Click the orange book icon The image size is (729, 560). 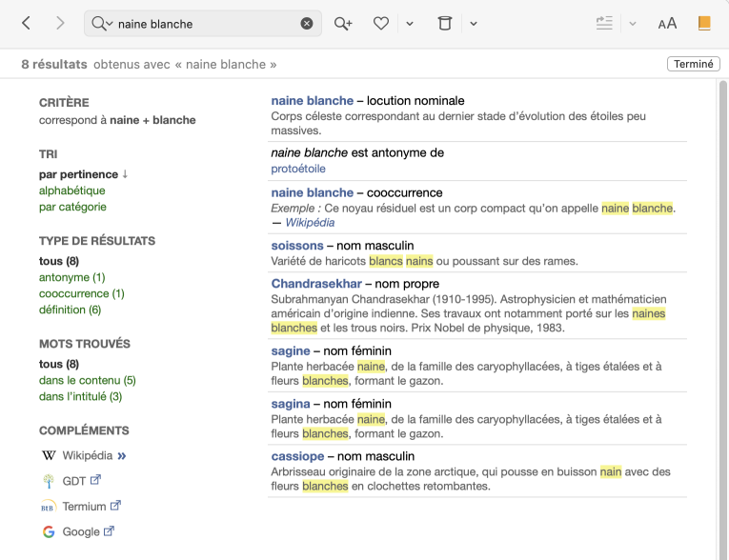704,24
